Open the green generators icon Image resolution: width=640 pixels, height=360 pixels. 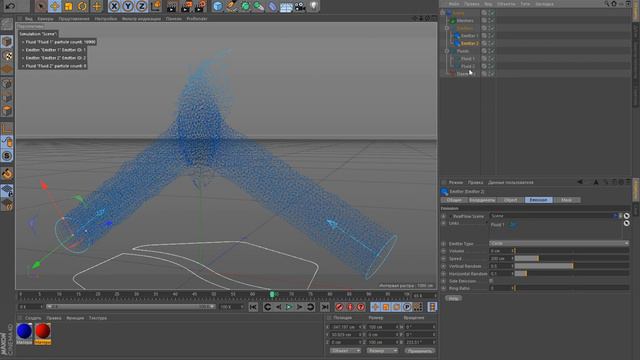click(x=245, y=6)
